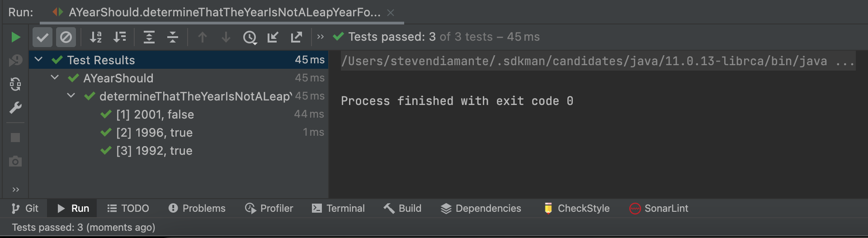The image size is (868, 238).
Task: Click Export Test Results icon
Action: [297, 37]
